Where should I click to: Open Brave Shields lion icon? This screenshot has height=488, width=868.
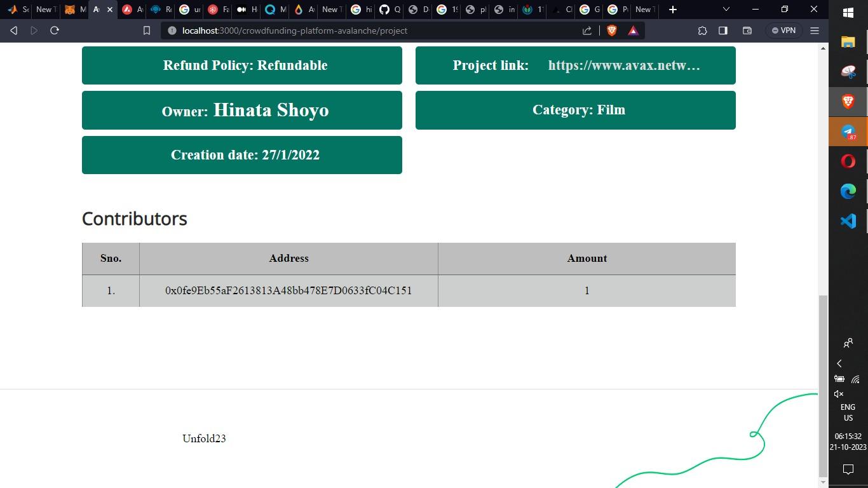pos(612,30)
